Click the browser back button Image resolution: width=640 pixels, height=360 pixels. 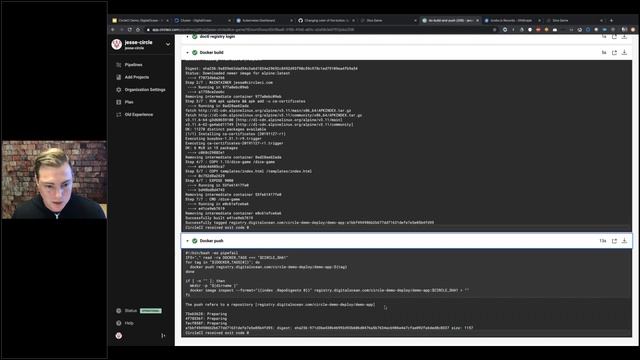[x=113, y=30]
